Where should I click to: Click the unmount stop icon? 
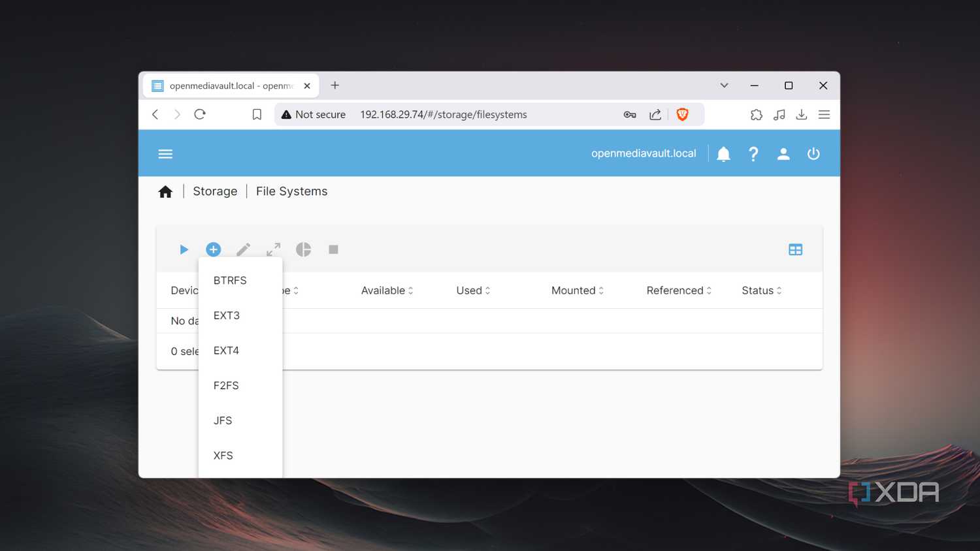click(x=333, y=249)
